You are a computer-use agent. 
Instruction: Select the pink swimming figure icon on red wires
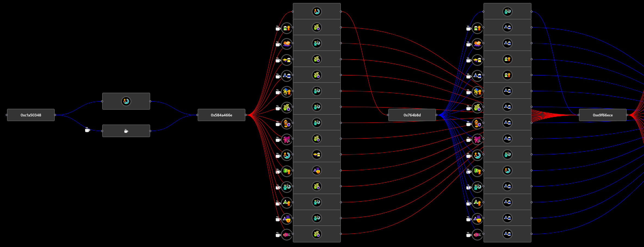287,139
